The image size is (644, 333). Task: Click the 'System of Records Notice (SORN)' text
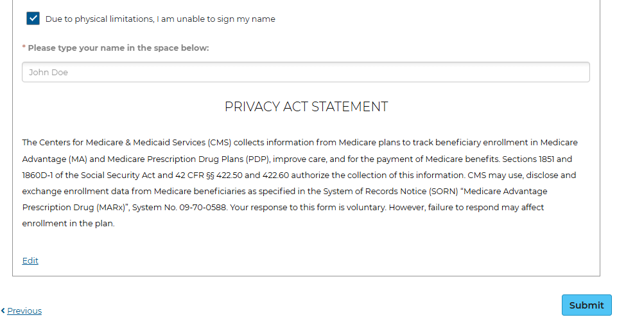[x=390, y=191]
